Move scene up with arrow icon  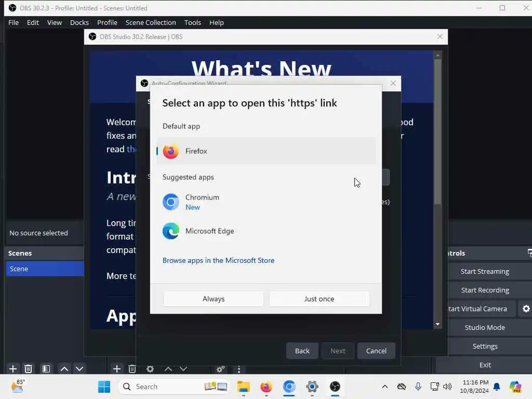pyautogui.click(x=64, y=368)
